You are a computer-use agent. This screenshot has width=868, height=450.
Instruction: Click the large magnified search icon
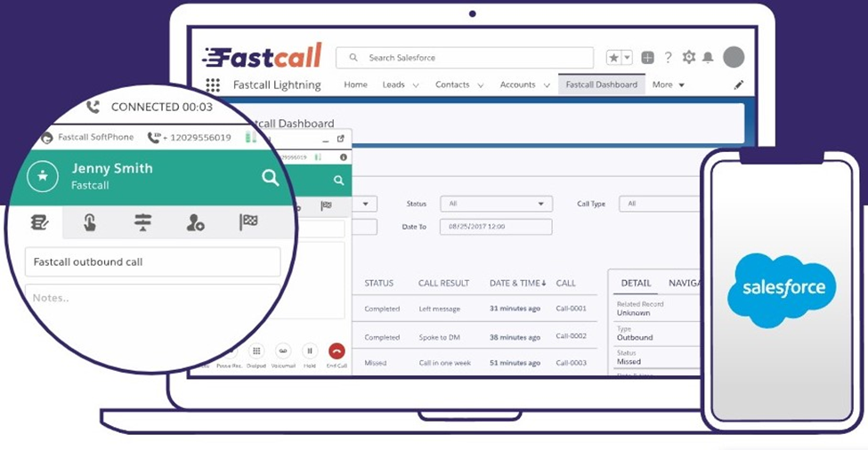270,178
